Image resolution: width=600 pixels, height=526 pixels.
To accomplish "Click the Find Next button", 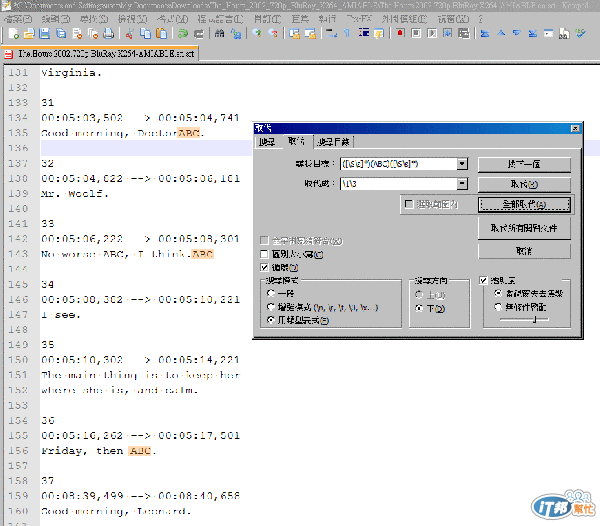I will [524, 164].
